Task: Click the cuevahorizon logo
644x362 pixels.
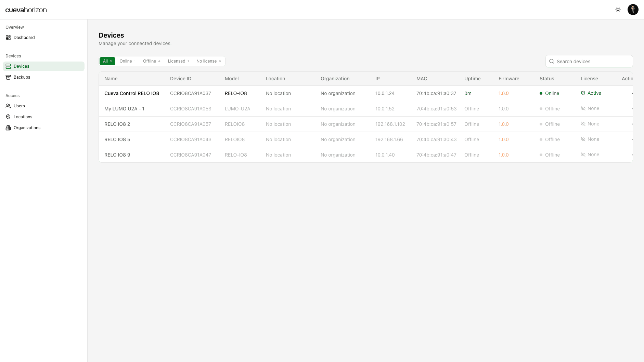Action: tap(26, 10)
